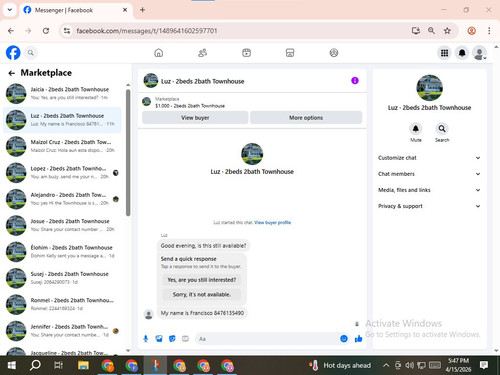Image resolution: width=500 pixels, height=375 pixels.
Task: Open the Maizol Cruz conversation
Action: tap(63, 146)
